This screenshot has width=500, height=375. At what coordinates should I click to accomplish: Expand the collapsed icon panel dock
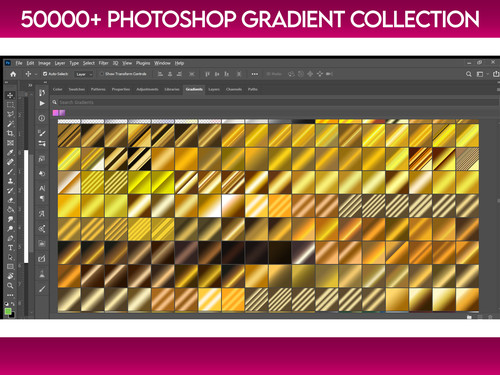pyautogui.click(x=45, y=82)
